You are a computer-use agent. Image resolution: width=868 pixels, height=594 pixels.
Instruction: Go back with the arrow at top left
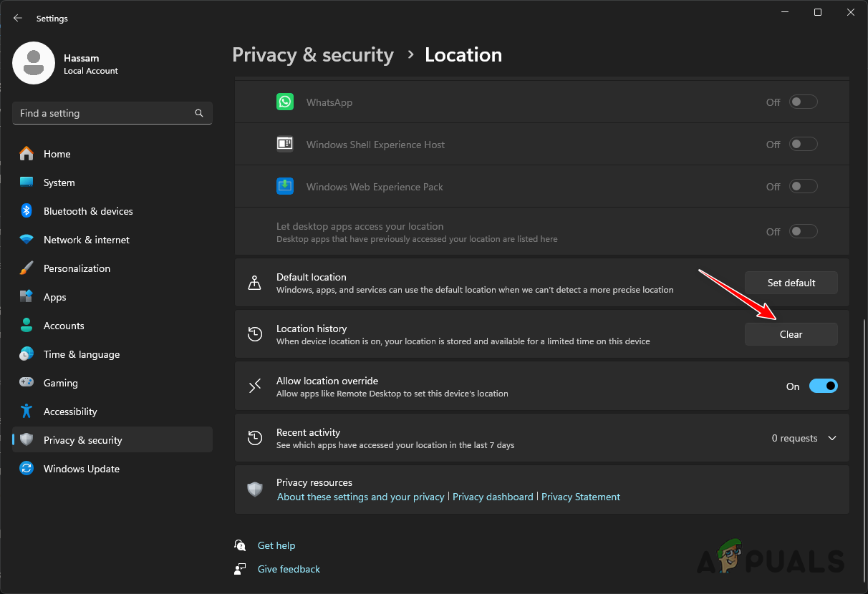[x=17, y=18]
